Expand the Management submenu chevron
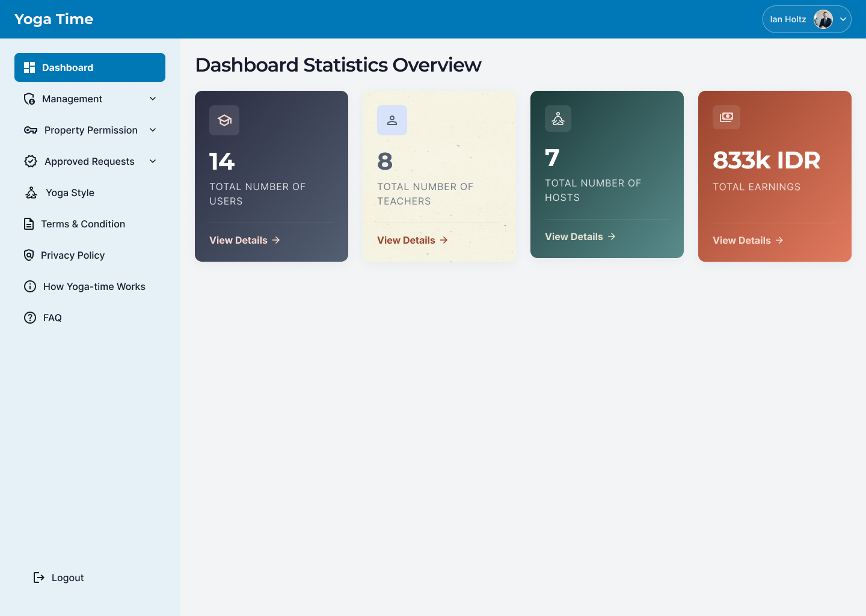 pos(153,99)
